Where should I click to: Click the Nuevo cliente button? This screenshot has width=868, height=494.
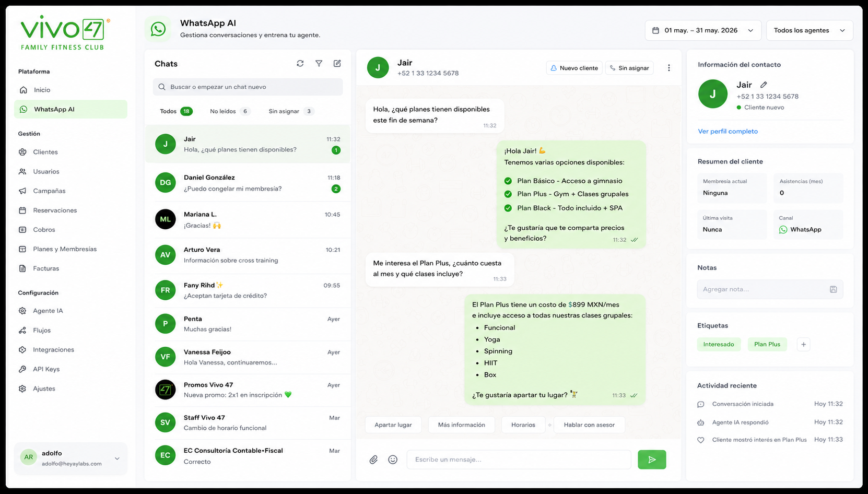tap(574, 68)
